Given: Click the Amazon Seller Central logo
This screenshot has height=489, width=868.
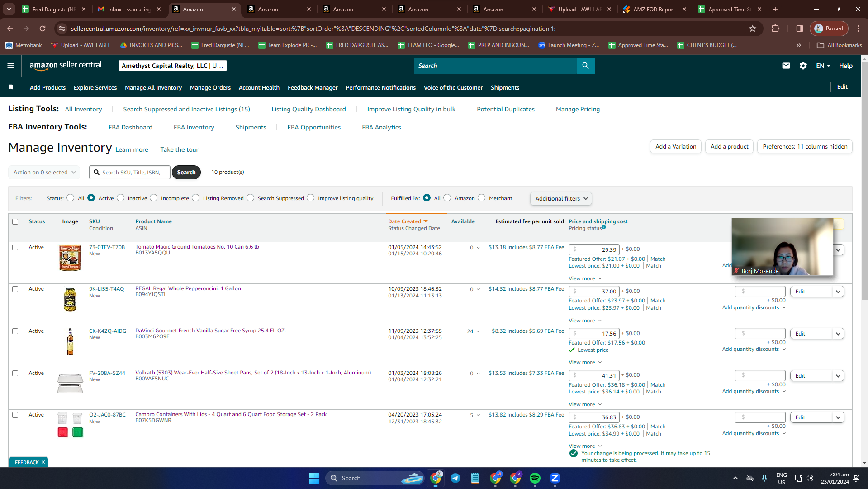Looking at the screenshot, I should (66, 66).
